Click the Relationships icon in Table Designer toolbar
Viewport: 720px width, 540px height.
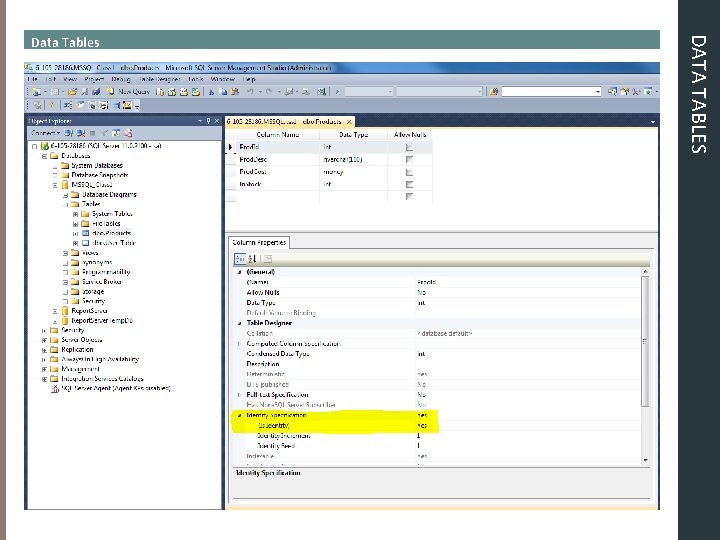[68, 106]
